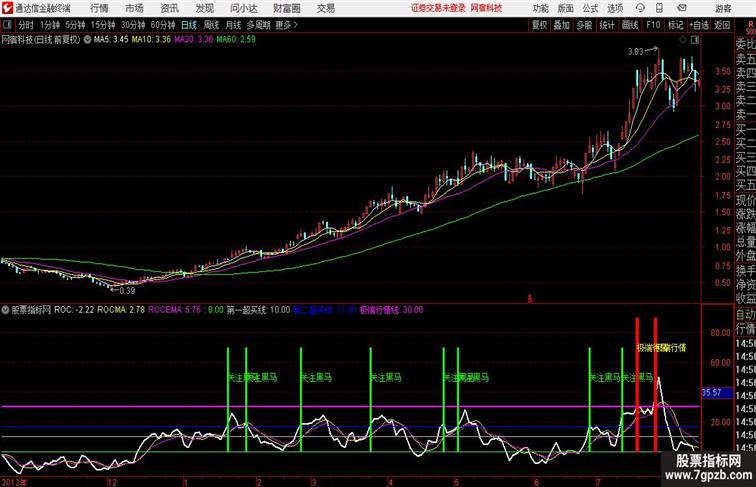This screenshot has width=756, height=487.
Task: Click the 网宿科技(日线 前复权) chart title
Action: tap(40, 40)
